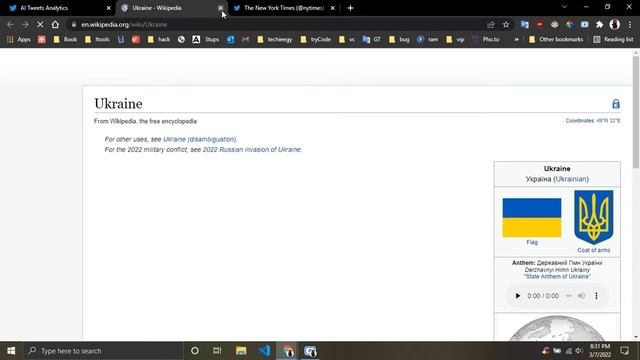Open the Coordinates link
This screenshot has height=360, width=640.
(x=580, y=120)
